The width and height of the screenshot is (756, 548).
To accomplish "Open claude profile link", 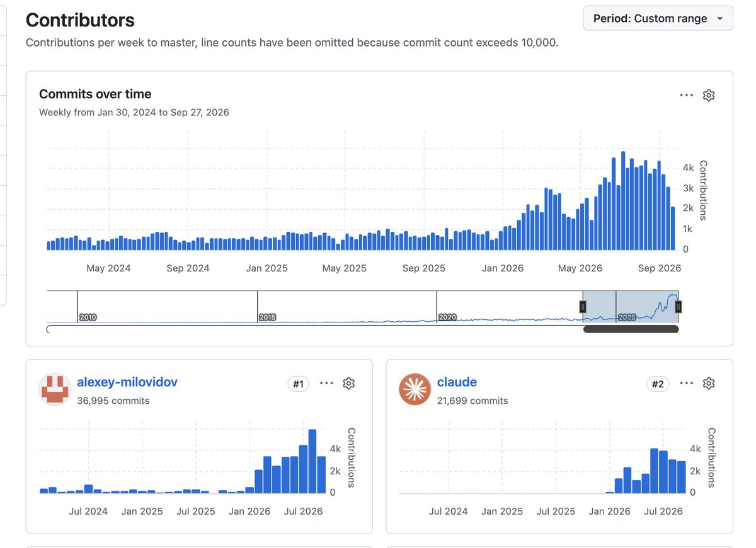I will 457,382.
